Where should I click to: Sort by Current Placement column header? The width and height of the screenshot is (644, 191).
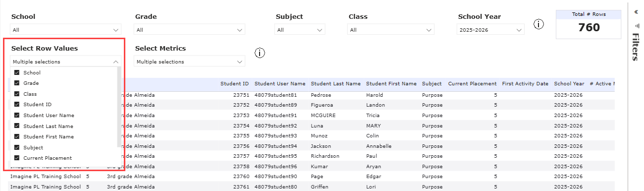click(x=472, y=84)
